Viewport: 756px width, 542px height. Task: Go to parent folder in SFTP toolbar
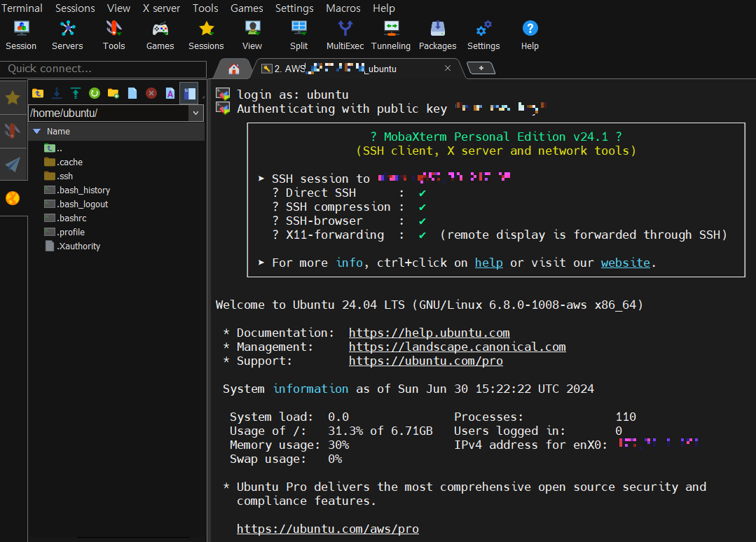pyautogui.click(x=38, y=93)
